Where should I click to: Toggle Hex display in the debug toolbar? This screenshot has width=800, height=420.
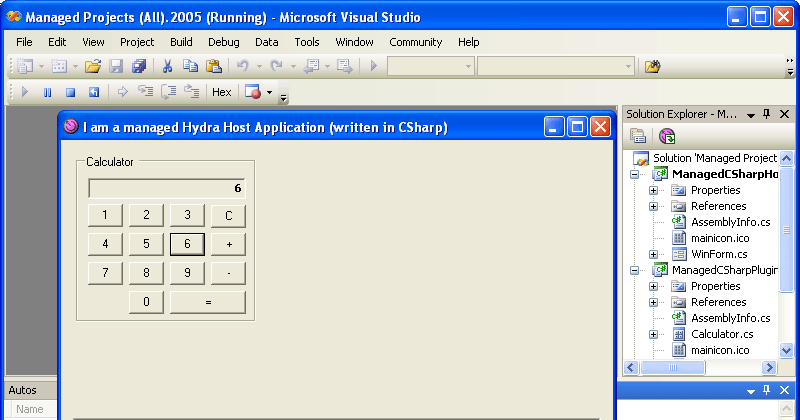(x=221, y=92)
